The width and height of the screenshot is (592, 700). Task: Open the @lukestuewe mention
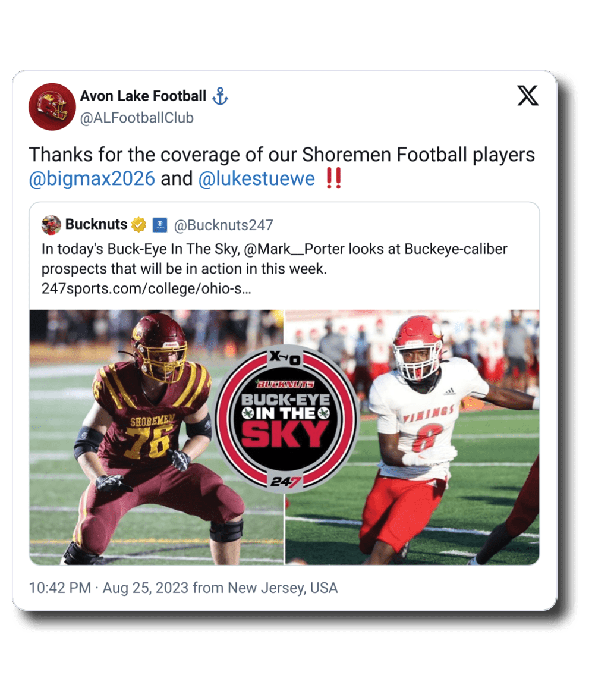(257, 178)
